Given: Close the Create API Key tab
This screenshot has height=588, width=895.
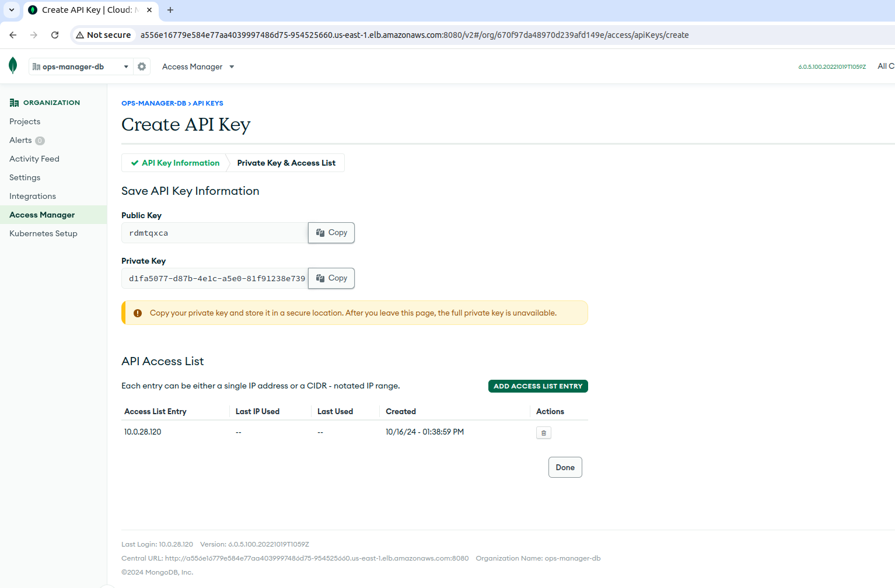Looking at the screenshot, I should coord(149,10).
